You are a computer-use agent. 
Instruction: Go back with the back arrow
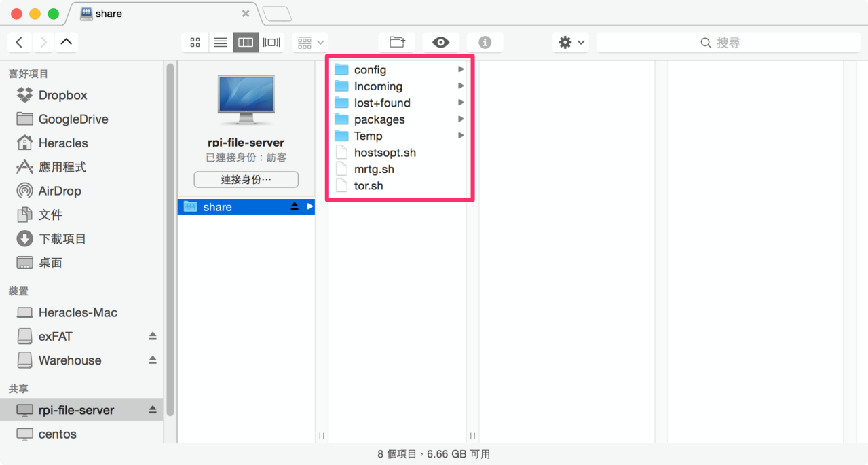click(x=18, y=42)
